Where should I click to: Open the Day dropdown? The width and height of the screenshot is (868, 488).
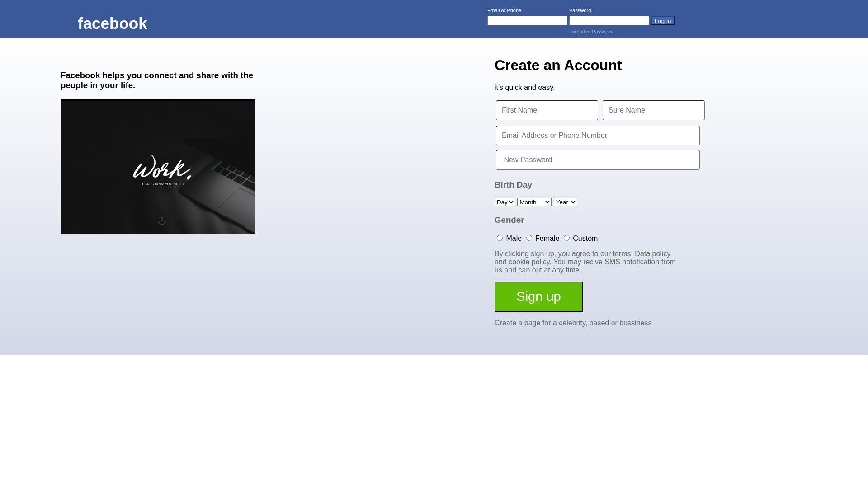tap(505, 202)
